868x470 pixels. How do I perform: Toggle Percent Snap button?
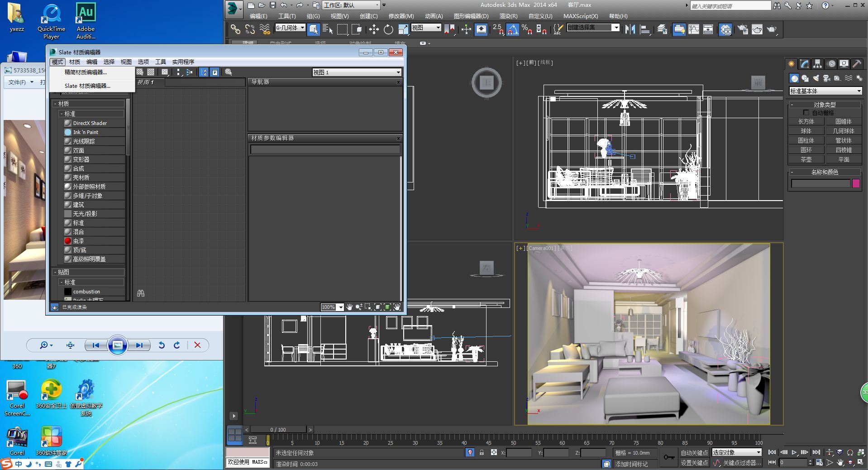[527, 29]
